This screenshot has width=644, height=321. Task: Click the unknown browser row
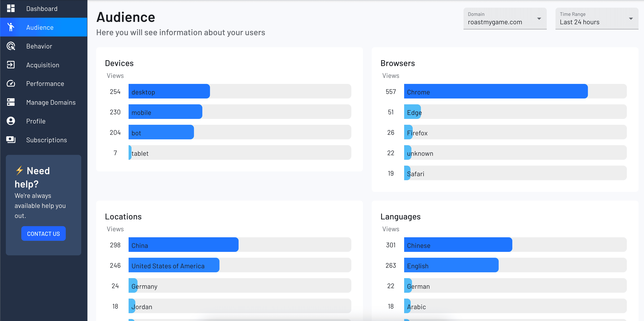(515, 152)
